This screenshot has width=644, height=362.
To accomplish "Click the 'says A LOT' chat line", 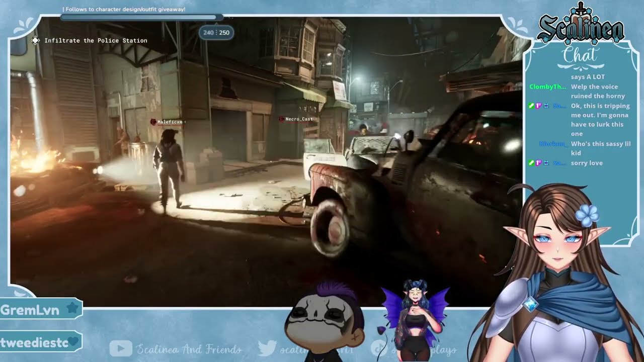I will pos(588,77).
